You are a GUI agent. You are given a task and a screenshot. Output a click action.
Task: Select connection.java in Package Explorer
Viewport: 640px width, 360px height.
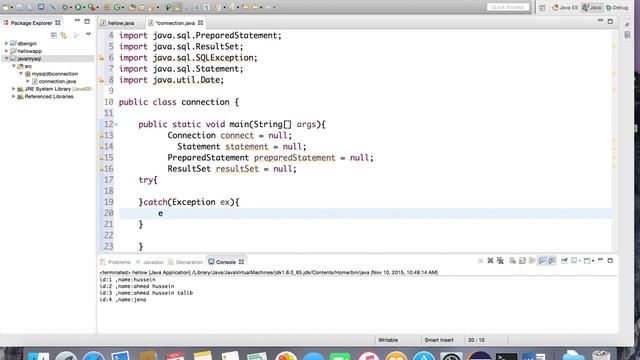pyautogui.click(x=57, y=81)
